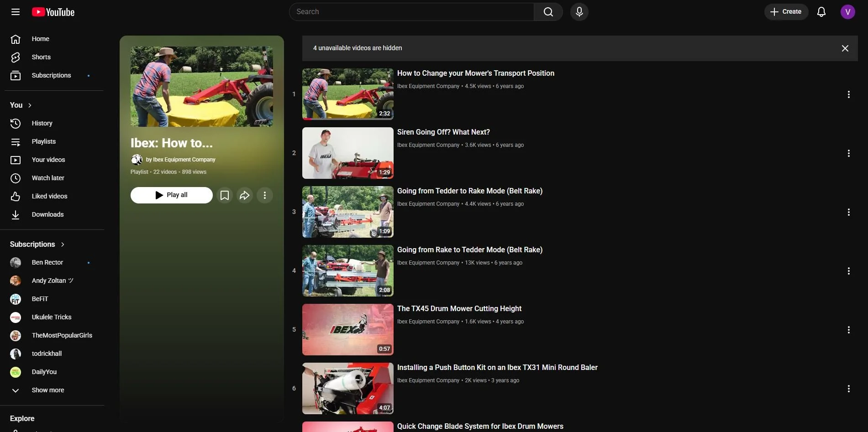Image resolution: width=868 pixels, height=432 pixels.
Task: Expand the Subscriptions section header
Action: [x=37, y=245]
